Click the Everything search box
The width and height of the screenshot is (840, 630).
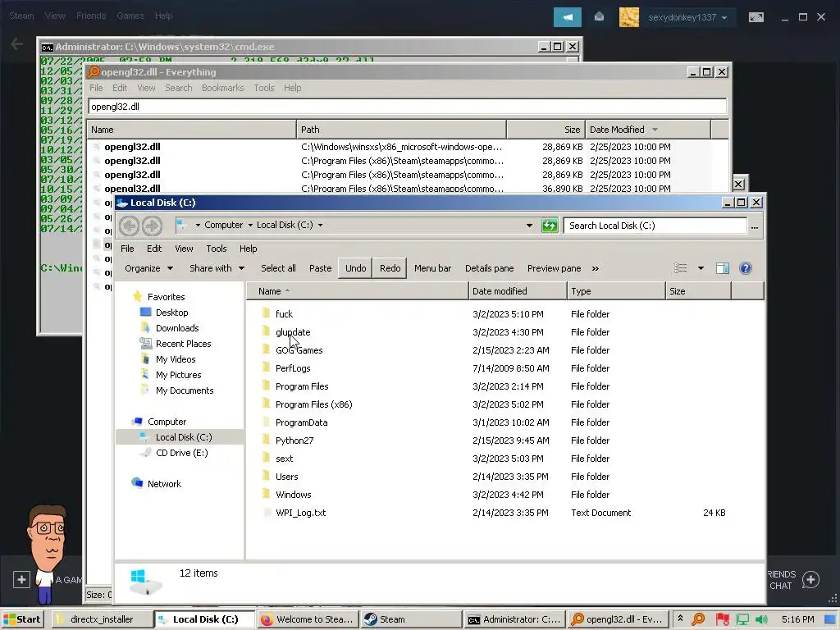[407, 107]
